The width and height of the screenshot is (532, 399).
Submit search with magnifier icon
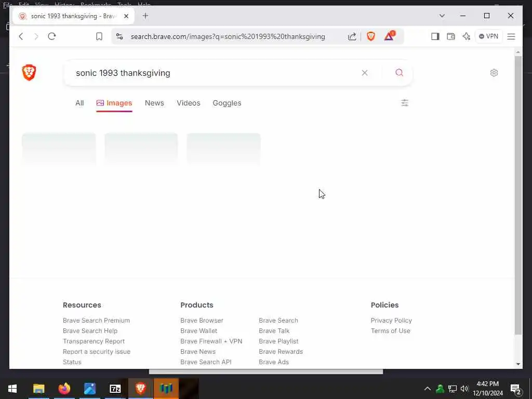400,73
